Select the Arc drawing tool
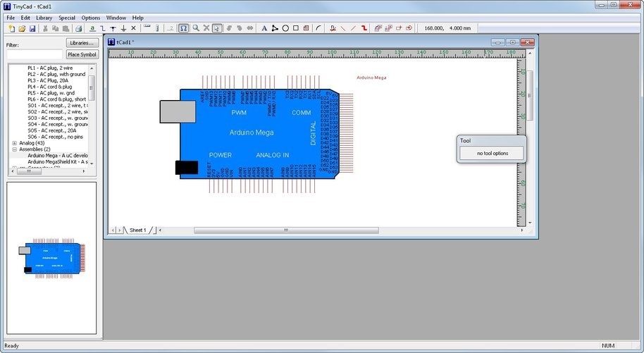The width and height of the screenshot is (644, 353). coord(318,28)
